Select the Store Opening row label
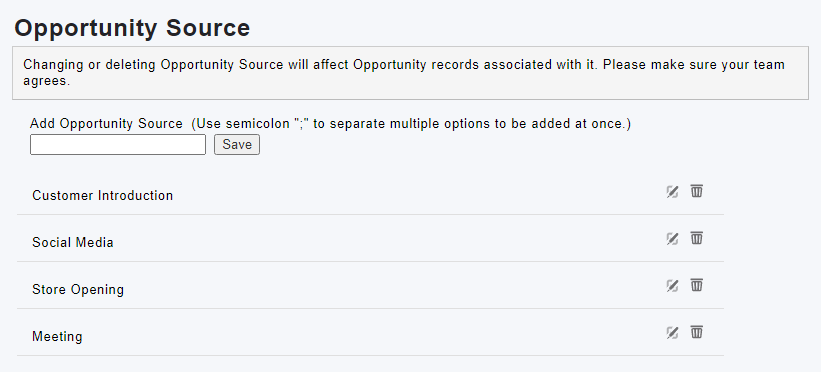821x372 pixels. pos(78,290)
